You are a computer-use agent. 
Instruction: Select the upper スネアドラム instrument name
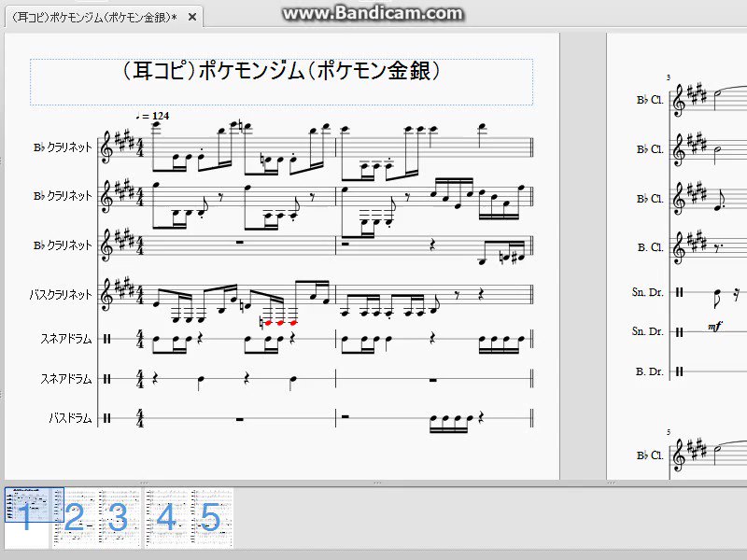(x=66, y=339)
